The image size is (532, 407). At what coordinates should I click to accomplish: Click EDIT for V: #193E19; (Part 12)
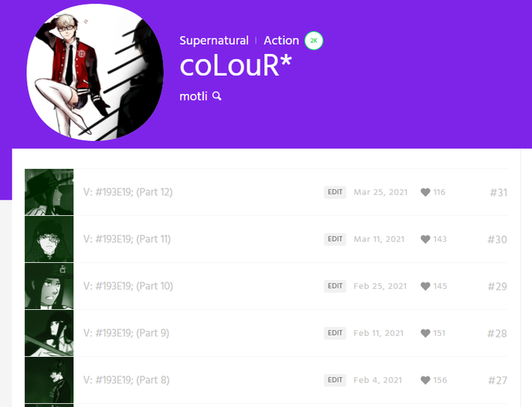coord(335,192)
